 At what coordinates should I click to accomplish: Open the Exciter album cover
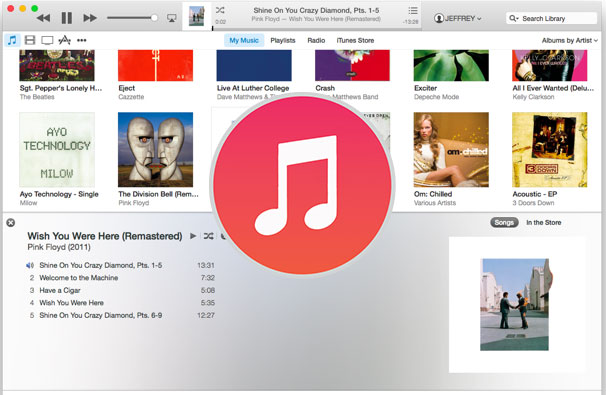pyautogui.click(x=451, y=65)
